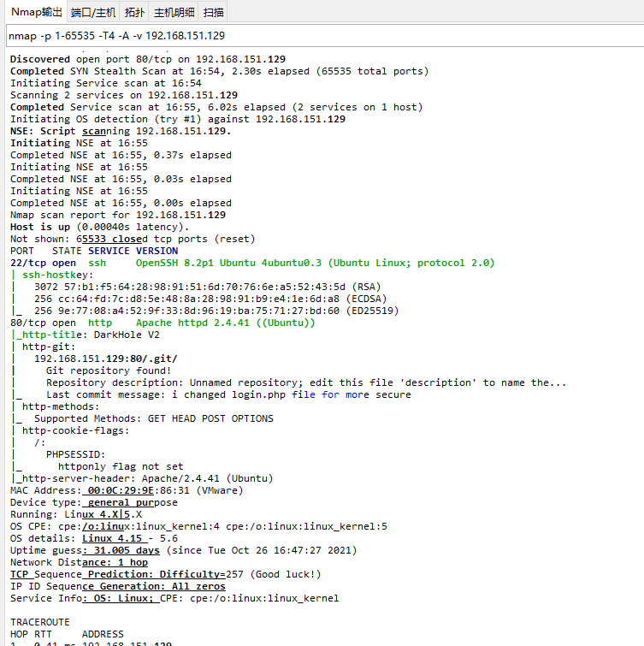Screen dimensions: 644x646
Task: Switch to the 扫描 tab
Action: click(215, 12)
